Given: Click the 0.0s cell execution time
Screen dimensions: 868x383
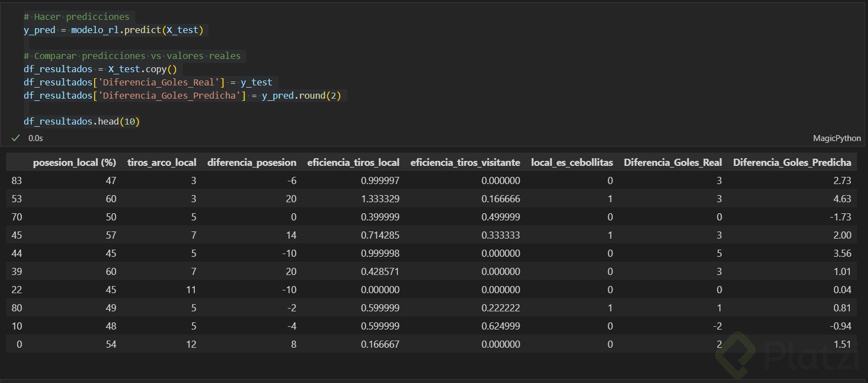Looking at the screenshot, I should [x=36, y=138].
